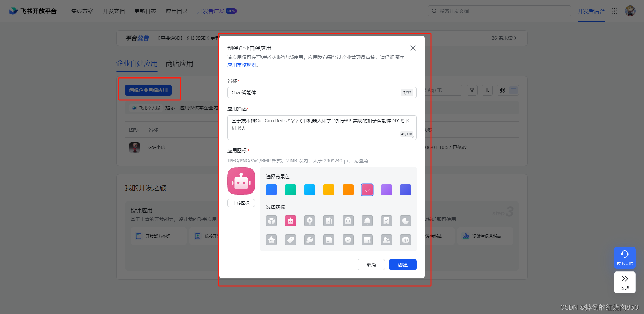The height and width of the screenshot is (314, 644).
Task: Click Go-小肉 app thumbnail
Action: [x=135, y=147]
